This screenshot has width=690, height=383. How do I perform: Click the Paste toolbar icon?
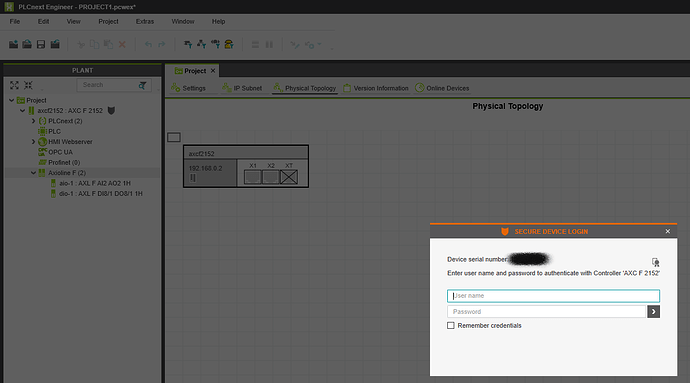108,44
